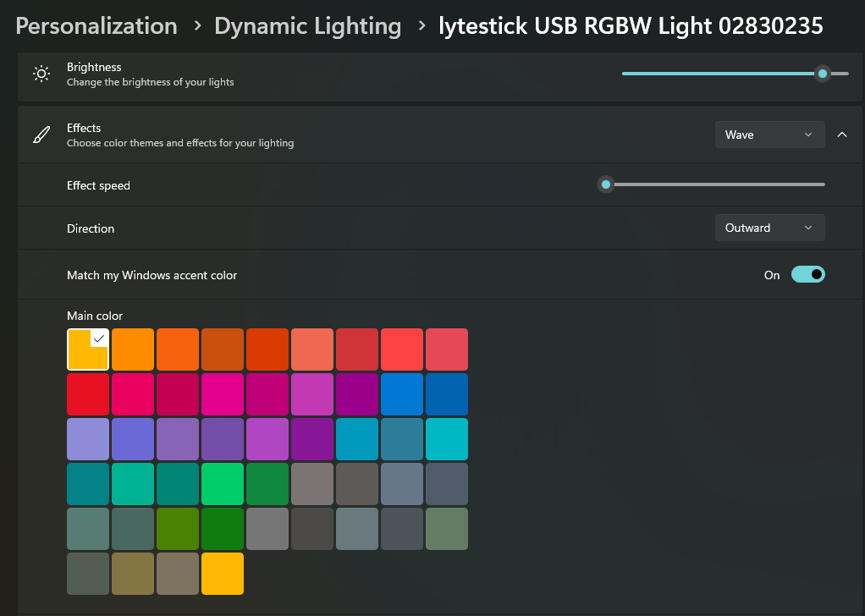
Task: Pick the light lavender swatch starting third row
Action: 88,439
